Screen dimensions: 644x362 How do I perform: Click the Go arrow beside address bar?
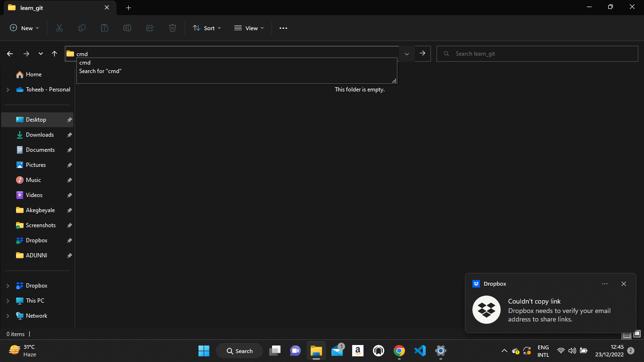point(422,53)
